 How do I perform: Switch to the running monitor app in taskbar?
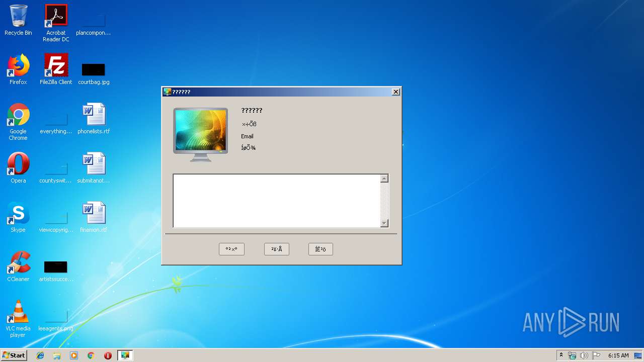click(x=125, y=355)
